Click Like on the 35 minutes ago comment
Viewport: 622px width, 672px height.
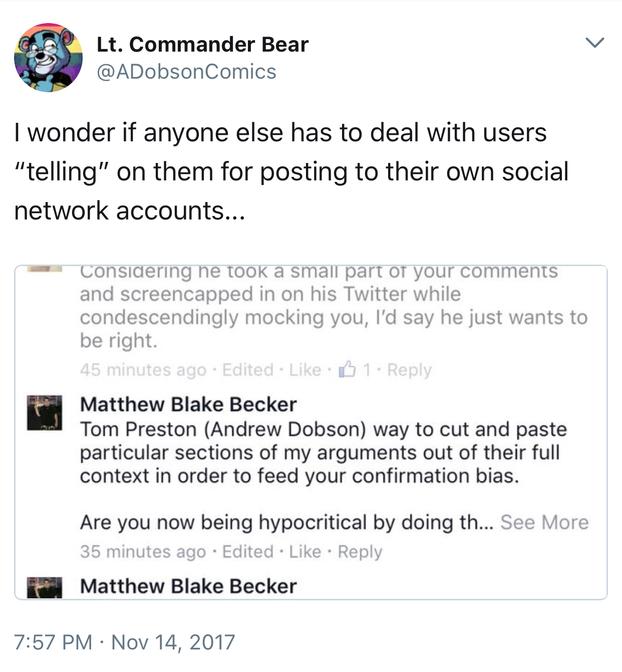[x=305, y=552]
